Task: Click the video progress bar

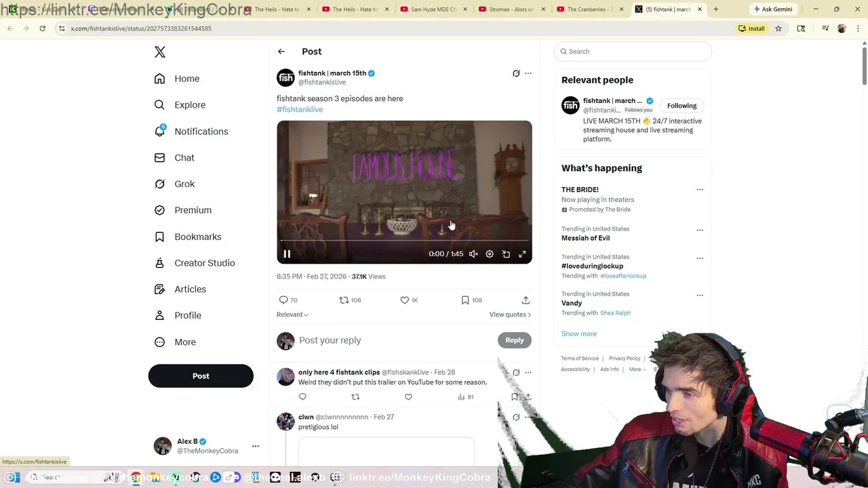Action: point(404,241)
